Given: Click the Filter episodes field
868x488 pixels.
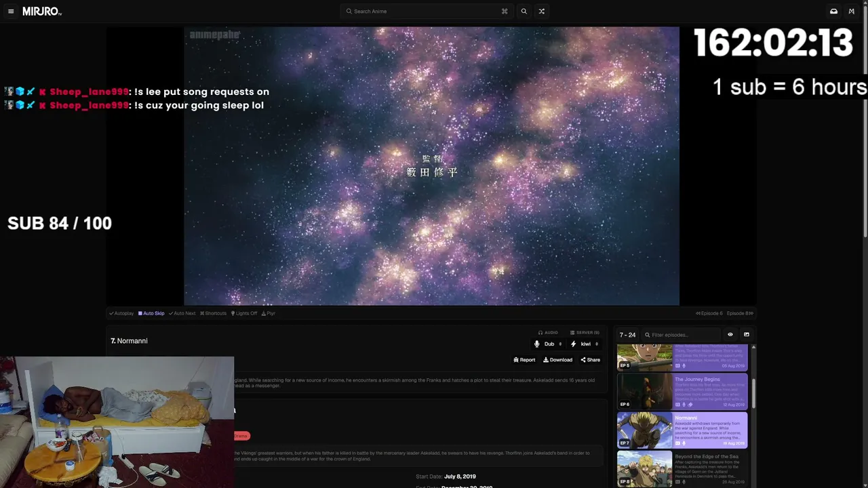Looking at the screenshot, I should coord(681,335).
